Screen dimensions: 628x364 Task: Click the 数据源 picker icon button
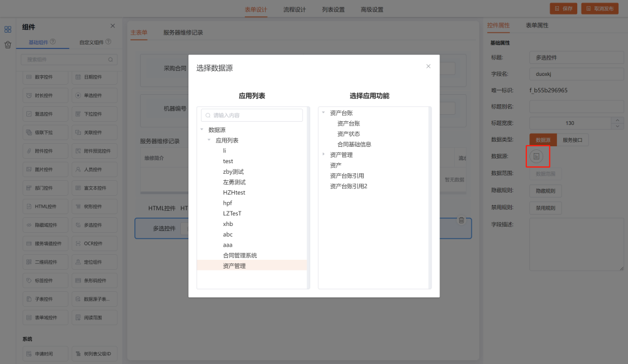click(x=536, y=156)
